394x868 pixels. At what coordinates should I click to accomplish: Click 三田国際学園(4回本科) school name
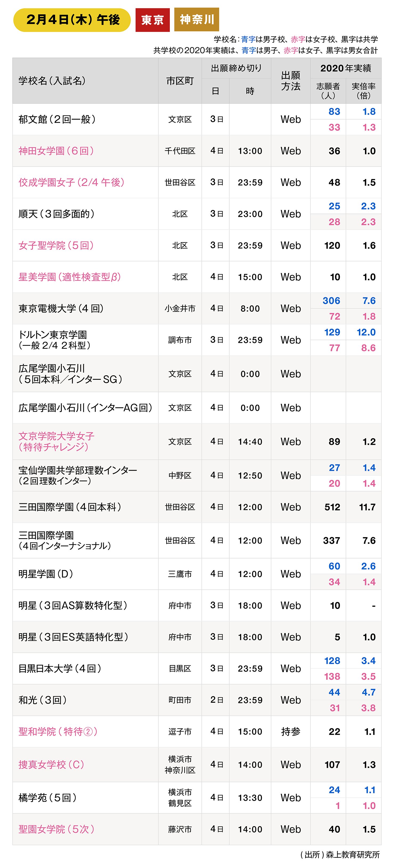[70, 507]
